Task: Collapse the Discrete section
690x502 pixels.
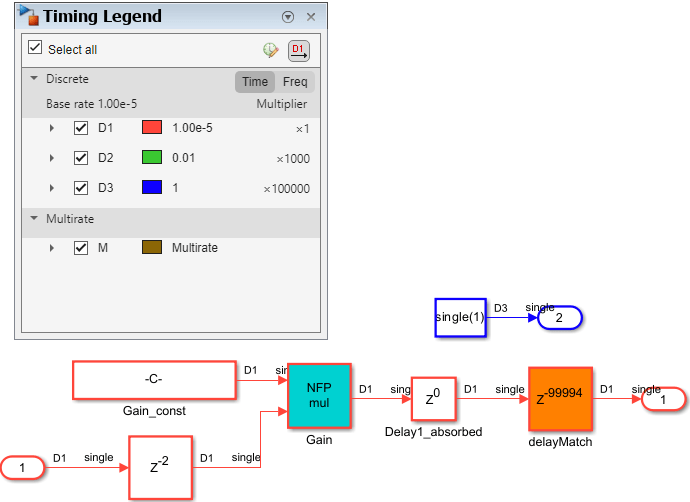Action: coord(34,78)
